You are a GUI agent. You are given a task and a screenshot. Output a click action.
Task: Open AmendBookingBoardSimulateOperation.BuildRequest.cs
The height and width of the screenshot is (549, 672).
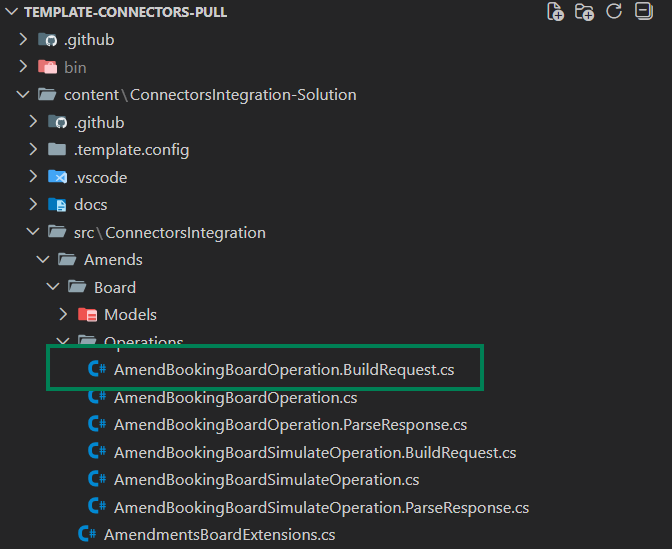(x=315, y=452)
